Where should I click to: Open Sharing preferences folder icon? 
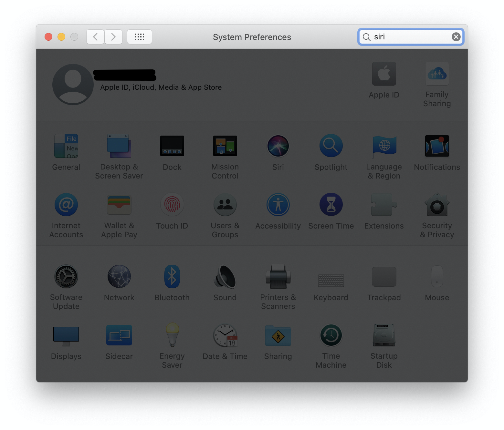tap(278, 336)
